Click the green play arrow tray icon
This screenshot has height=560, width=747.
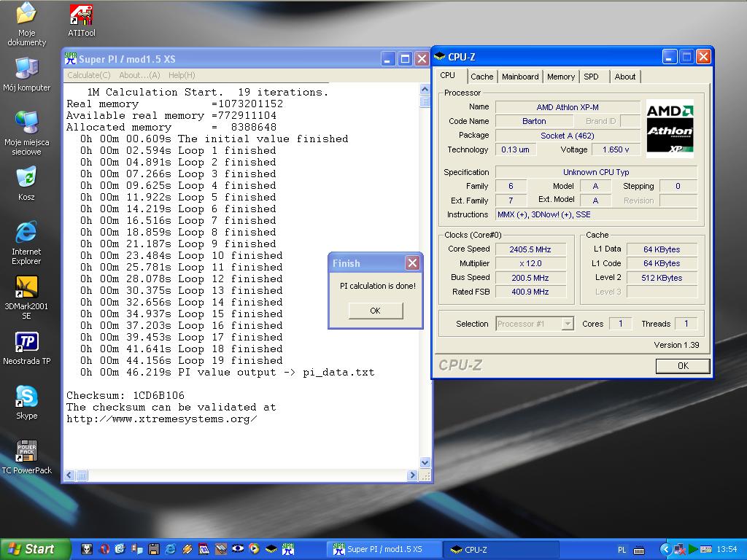pyautogui.click(x=693, y=550)
